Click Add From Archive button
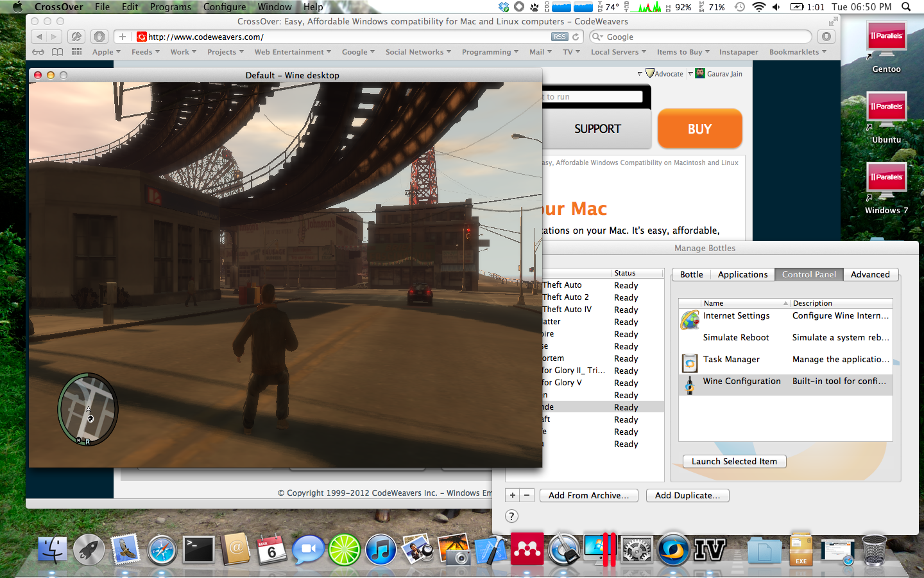The width and height of the screenshot is (924, 578). [588, 495]
